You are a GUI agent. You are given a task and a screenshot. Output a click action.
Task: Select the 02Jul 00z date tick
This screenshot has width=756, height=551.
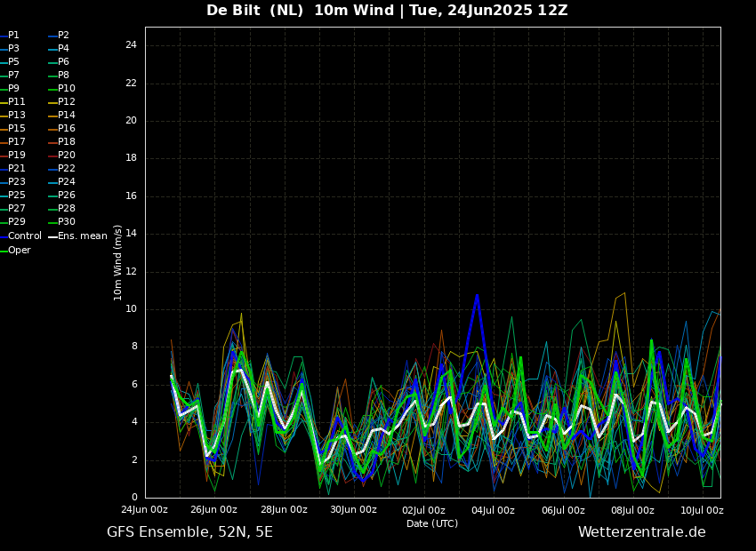(x=423, y=510)
